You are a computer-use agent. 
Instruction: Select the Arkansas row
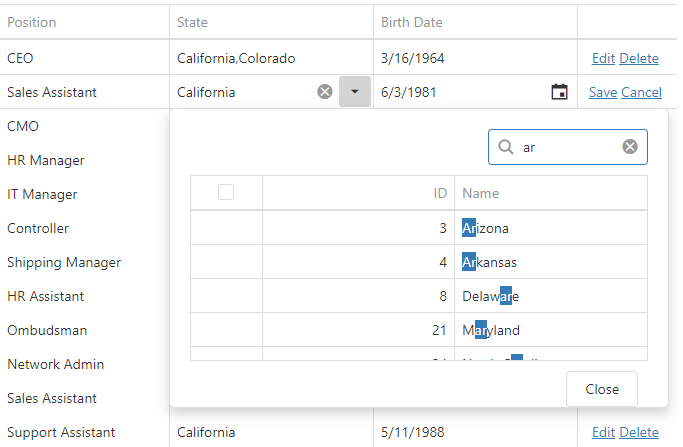point(419,262)
